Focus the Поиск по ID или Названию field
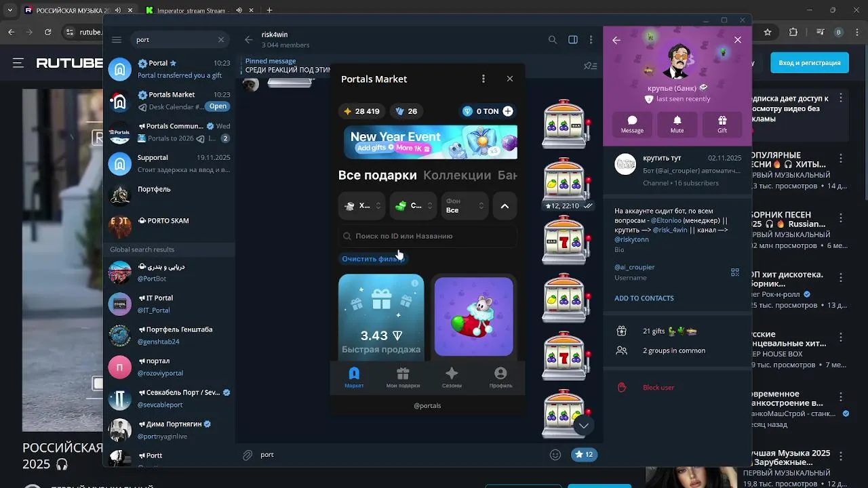 pos(428,236)
